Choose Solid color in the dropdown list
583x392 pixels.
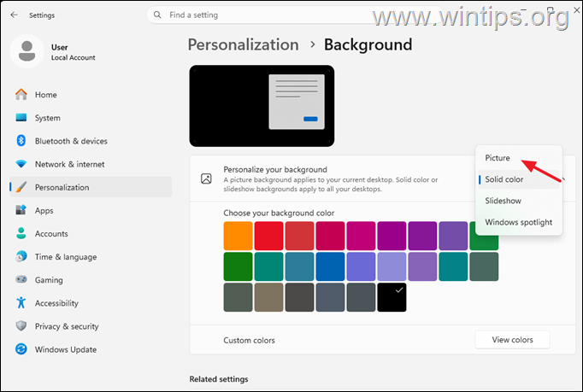[x=519, y=179]
